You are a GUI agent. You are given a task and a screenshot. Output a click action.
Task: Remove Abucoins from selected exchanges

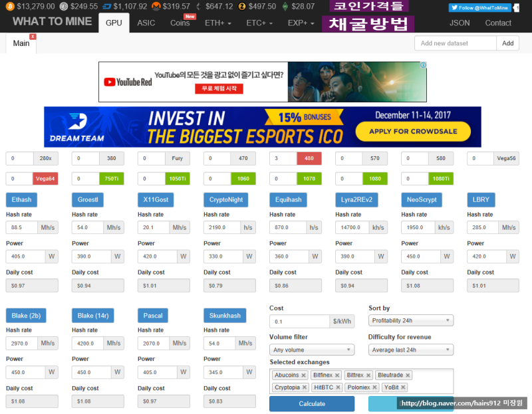coord(304,375)
